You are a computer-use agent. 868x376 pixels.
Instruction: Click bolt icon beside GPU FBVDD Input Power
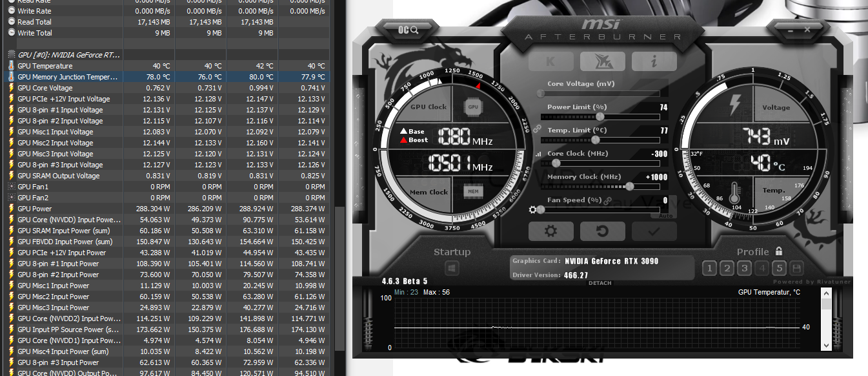pyautogui.click(x=11, y=242)
